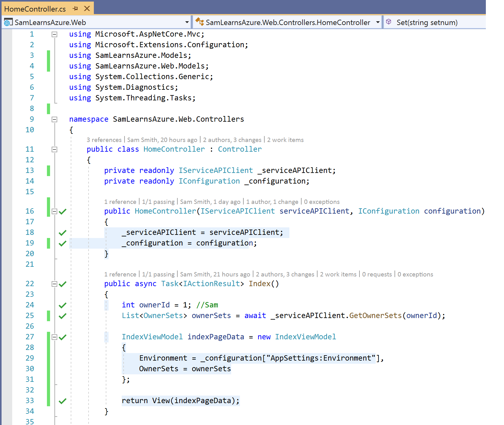The width and height of the screenshot is (504, 425).
Task: Click the '3 references' CodeLens link
Action: (104, 140)
